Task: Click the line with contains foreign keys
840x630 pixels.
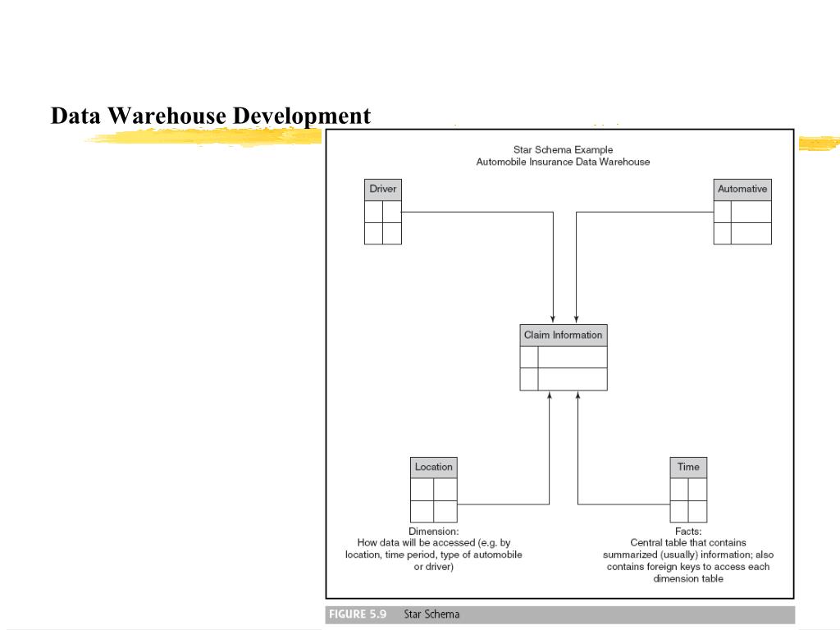Action: tap(688, 567)
